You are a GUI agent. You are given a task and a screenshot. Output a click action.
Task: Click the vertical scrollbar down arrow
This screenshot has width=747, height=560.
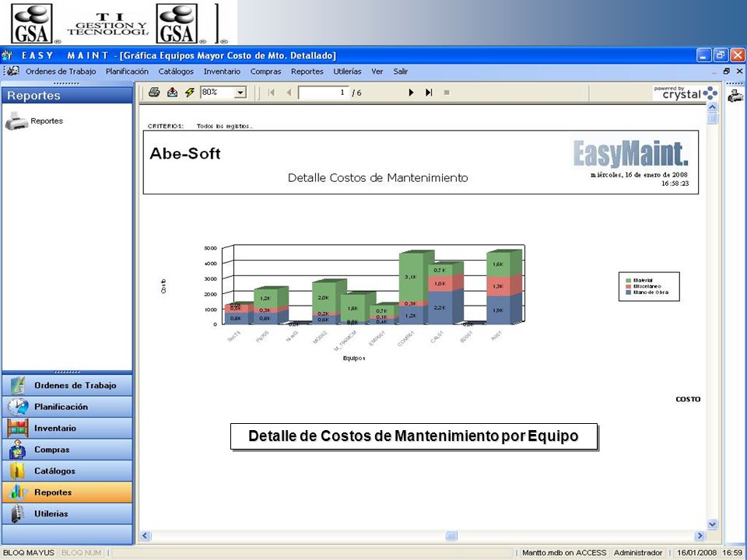(712, 524)
